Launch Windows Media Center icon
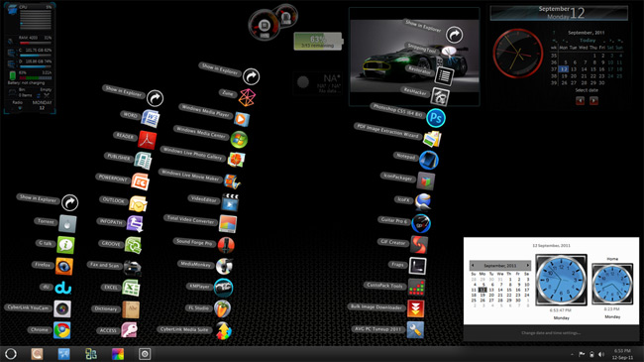The width and height of the screenshot is (644, 362). (239, 140)
